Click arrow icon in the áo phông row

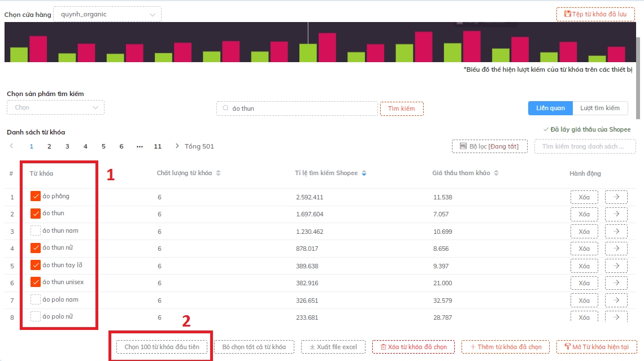click(616, 197)
